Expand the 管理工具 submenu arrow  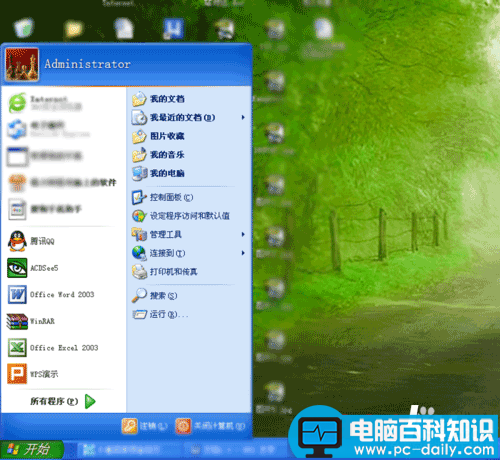243,234
